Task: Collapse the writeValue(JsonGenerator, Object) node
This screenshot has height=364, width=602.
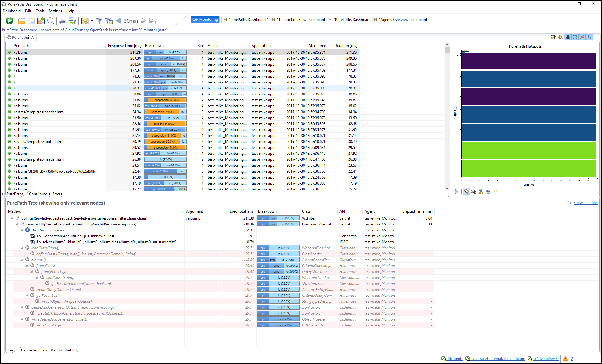Action: point(22,319)
